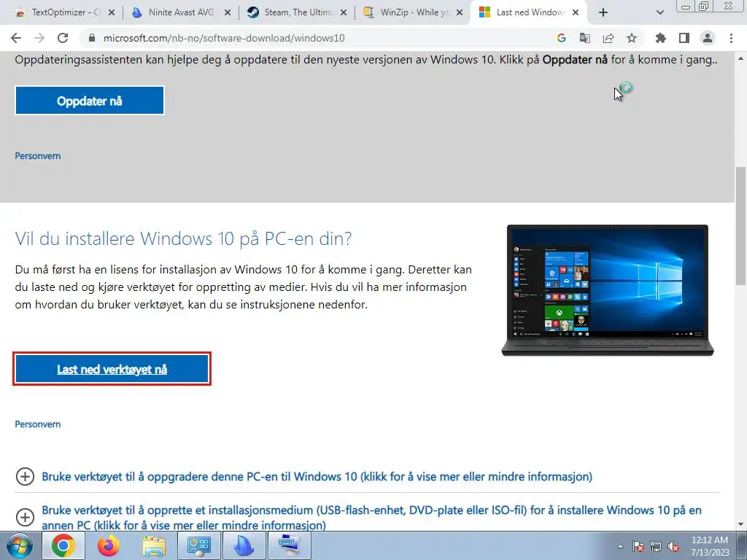747x560 pixels.
Task: Open the Windows Start menu
Action: click(x=20, y=545)
